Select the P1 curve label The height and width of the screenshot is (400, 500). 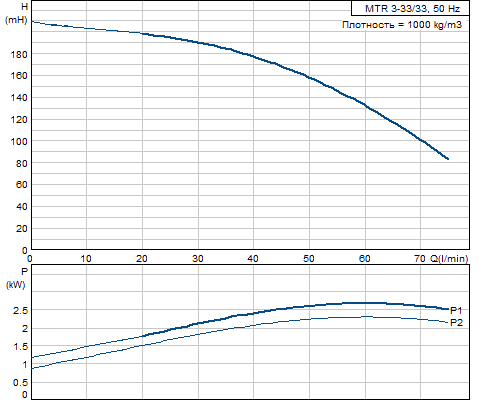pos(456,311)
